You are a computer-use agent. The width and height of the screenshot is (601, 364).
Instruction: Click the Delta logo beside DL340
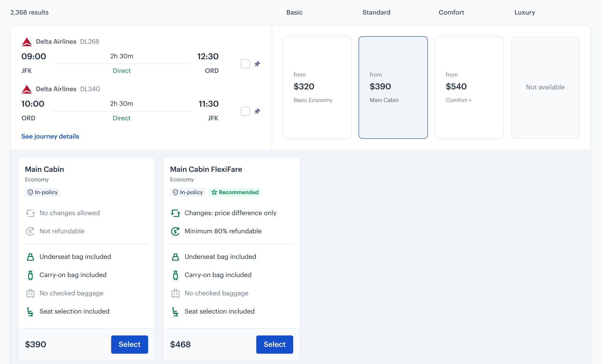tap(27, 89)
